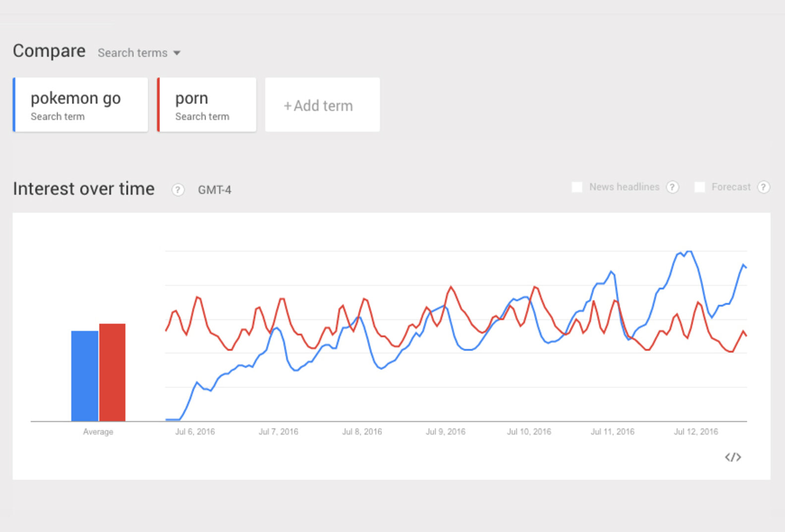Open the embed code via the </> icon
This screenshot has width=785, height=532.
pos(732,457)
